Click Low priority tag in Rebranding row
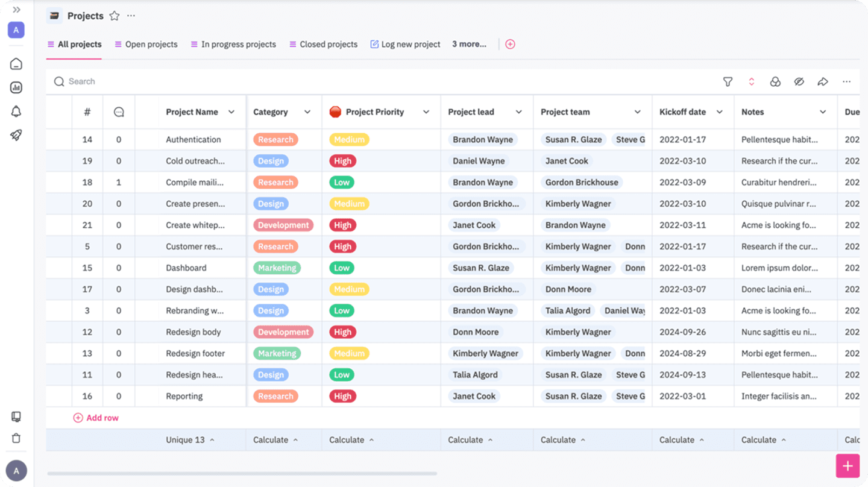This screenshot has height=487, width=868. coord(342,311)
